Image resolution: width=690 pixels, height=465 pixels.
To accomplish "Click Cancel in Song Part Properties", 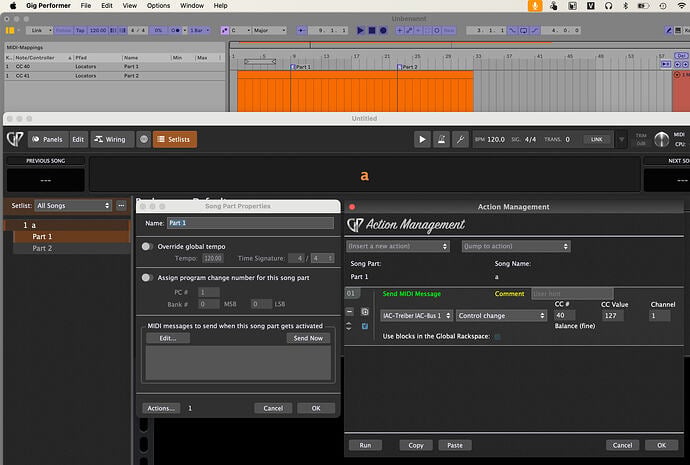I will point(273,408).
